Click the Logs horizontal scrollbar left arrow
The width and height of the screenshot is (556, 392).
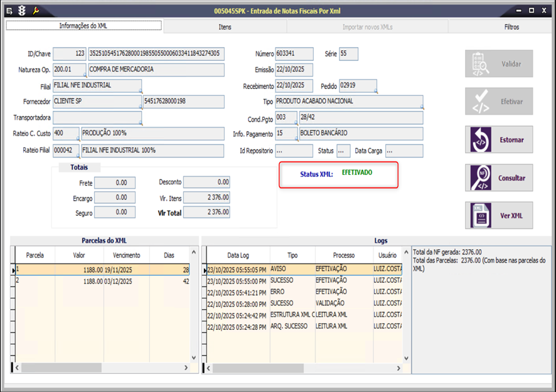click(x=208, y=368)
